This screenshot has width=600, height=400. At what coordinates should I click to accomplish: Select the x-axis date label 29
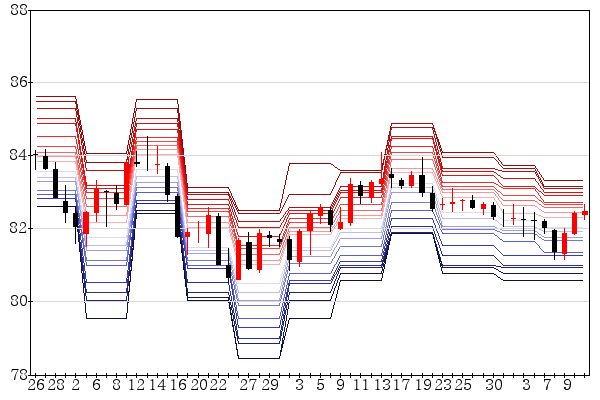click(x=270, y=384)
